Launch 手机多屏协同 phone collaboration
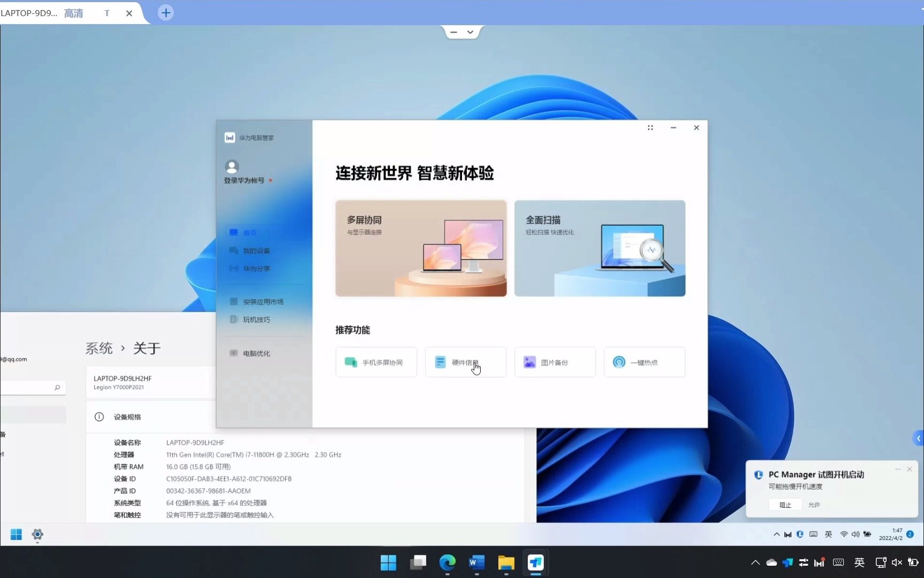 click(x=375, y=362)
